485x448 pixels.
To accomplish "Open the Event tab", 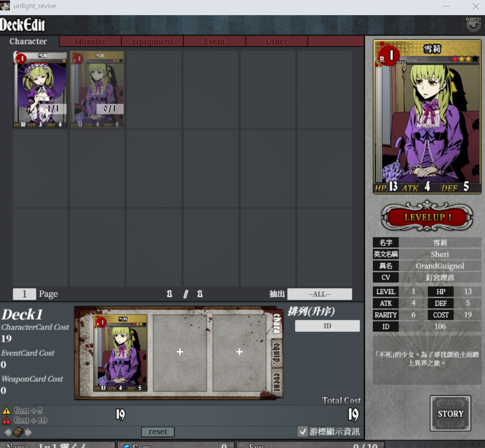I will 214,41.
